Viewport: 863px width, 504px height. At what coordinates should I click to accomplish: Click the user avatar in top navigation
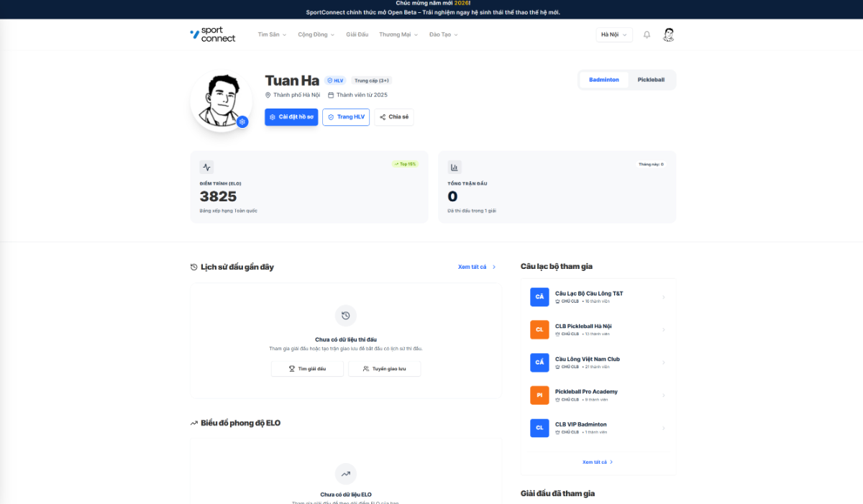pos(668,35)
